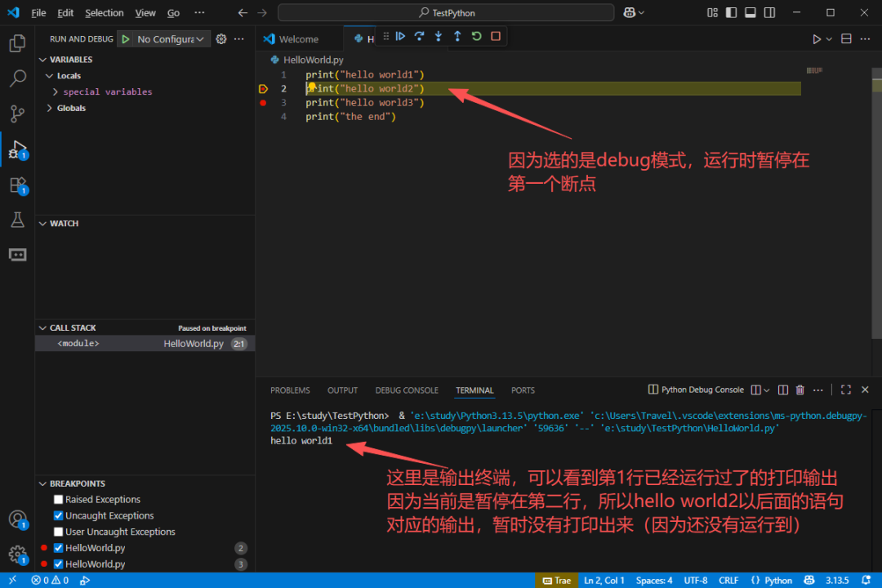Click CRLF end of line selector
This screenshot has height=588, width=882.
point(728,580)
